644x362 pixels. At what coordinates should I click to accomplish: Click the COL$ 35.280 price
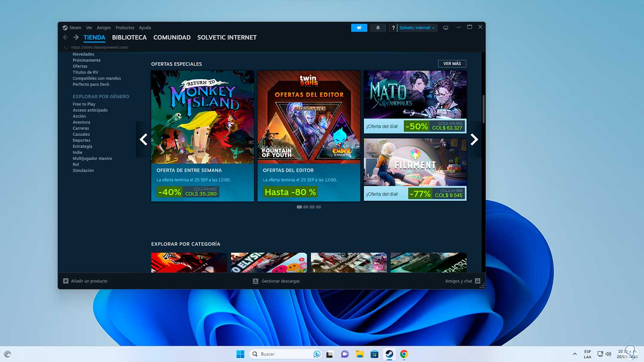pos(201,194)
